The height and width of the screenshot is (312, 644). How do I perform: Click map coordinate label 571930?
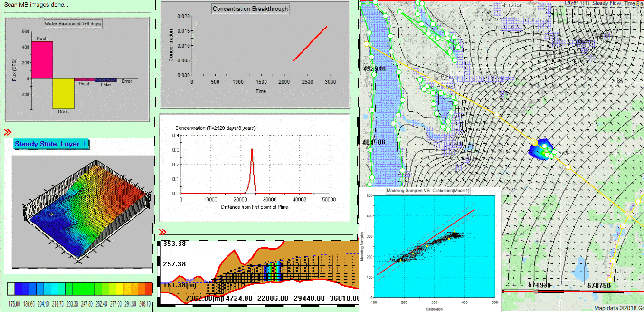(x=540, y=285)
